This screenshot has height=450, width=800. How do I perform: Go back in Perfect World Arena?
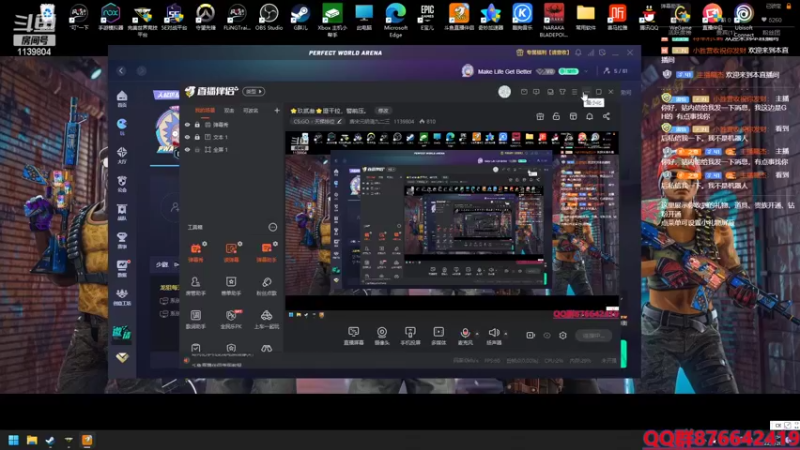pyautogui.click(x=121, y=71)
